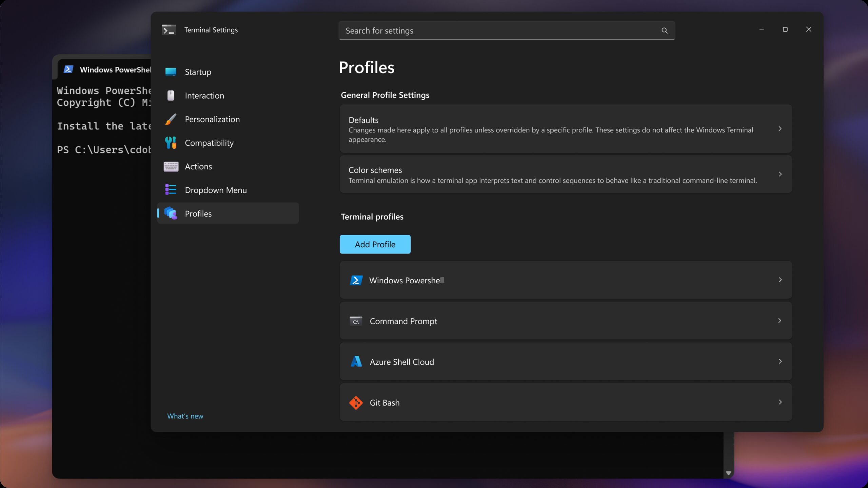Click the Dropdown Menu list icon
Screen dimensions: 868x488
[171, 190]
